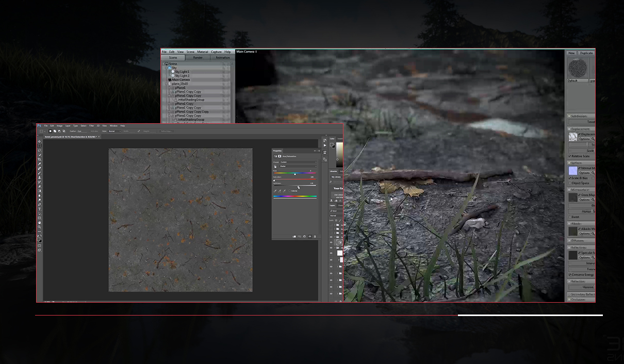
Task: Collapse the Surface section header
Action: point(569,163)
